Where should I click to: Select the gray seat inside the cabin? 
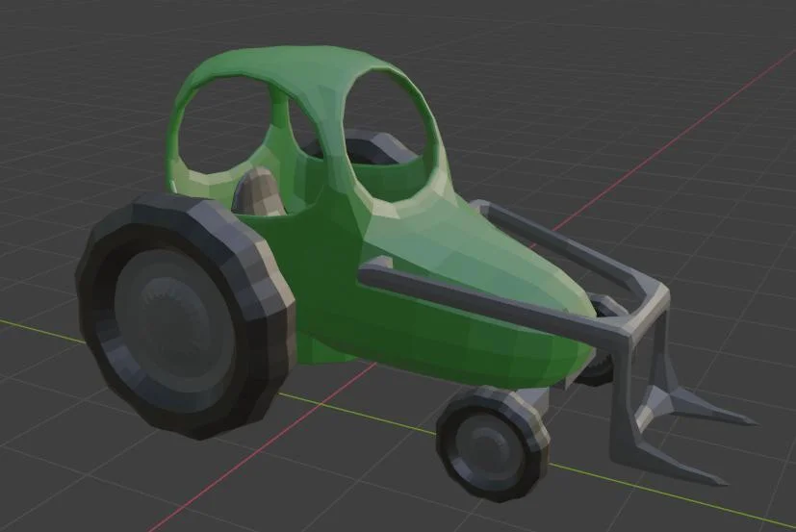coord(260,192)
